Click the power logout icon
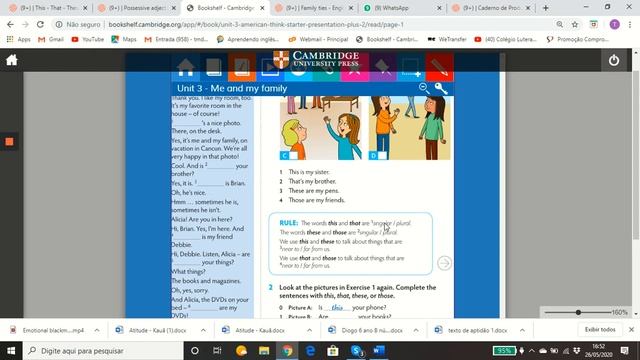Viewport: 640px width, 360px height. pyautogui.click(x=613, y=60)
